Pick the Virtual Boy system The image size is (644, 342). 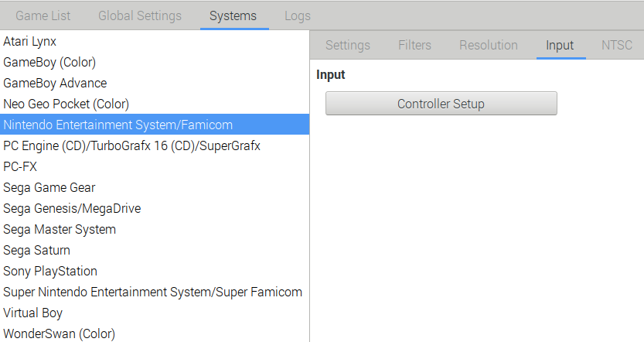click(x=155, y=313)
